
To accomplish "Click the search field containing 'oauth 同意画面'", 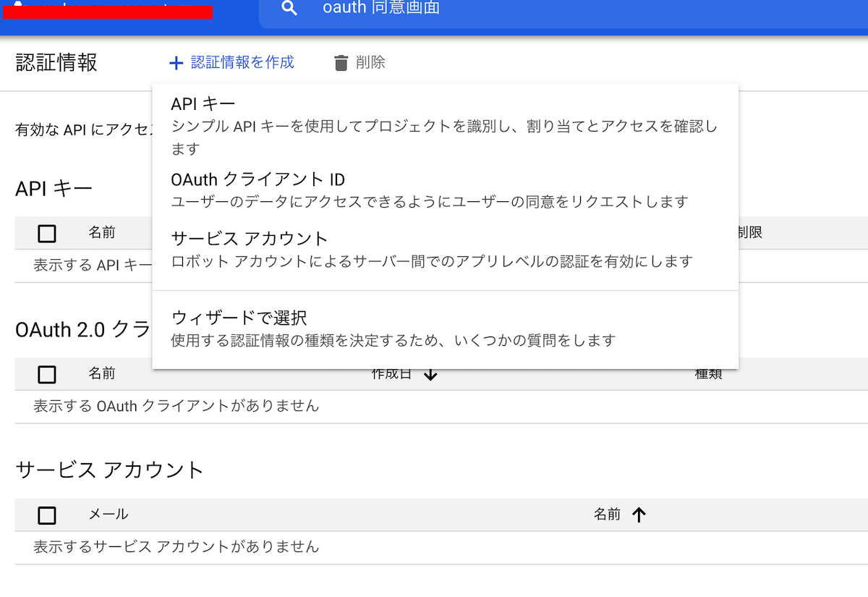I will click(563, 14).
